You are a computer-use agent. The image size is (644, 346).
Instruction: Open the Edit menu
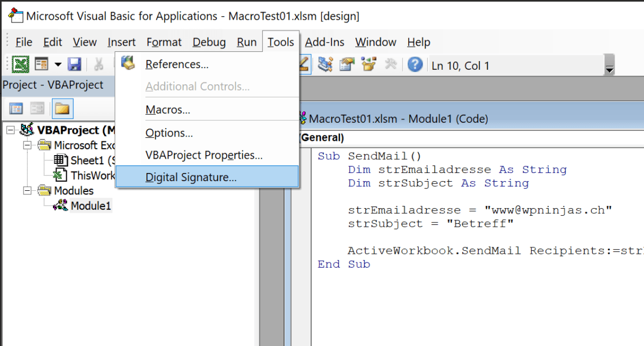click(52, 42)
